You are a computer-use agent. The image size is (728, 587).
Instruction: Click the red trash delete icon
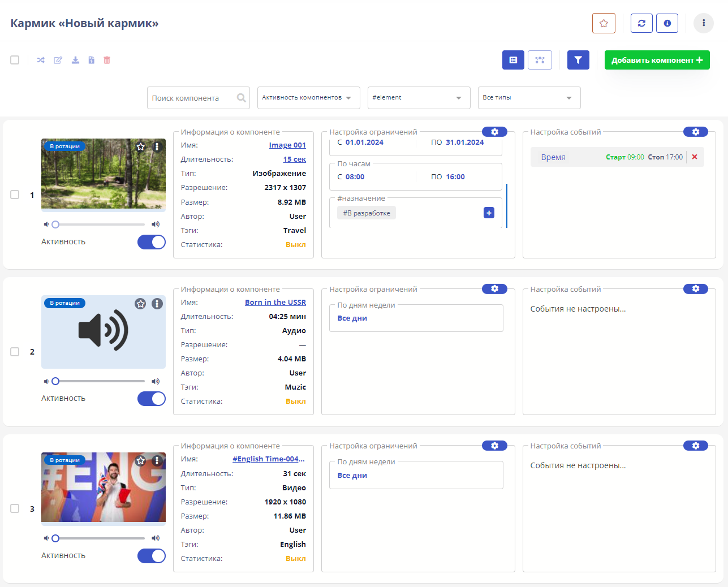[x=107, y=60]
